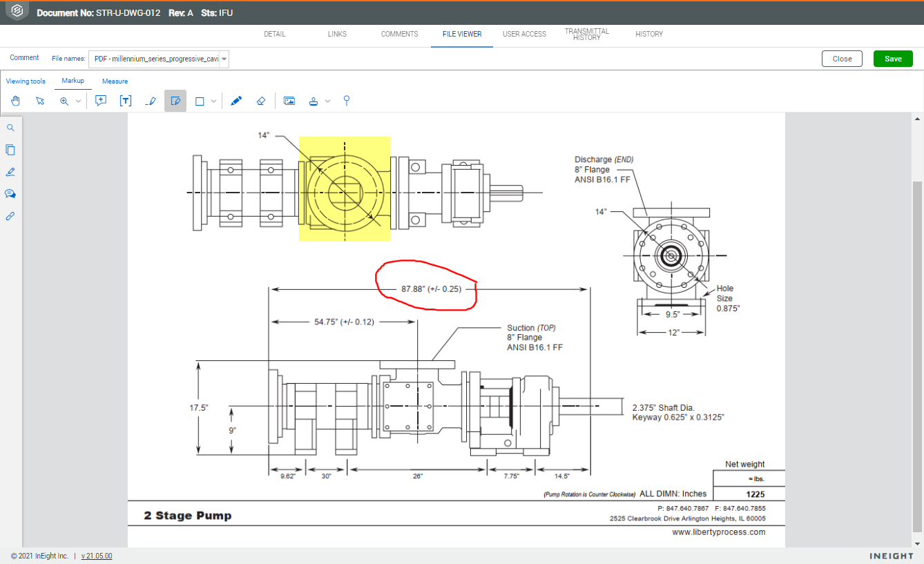Viewport: 924px width, 564px height.
Task: Open the links panel chain icon
Action: point(10,216)
